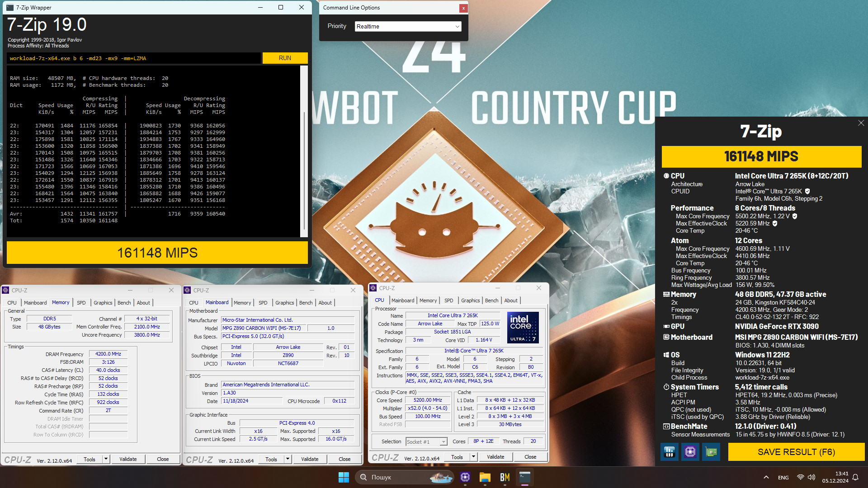Click the CPU-Z icon in the taskbar

465,477
